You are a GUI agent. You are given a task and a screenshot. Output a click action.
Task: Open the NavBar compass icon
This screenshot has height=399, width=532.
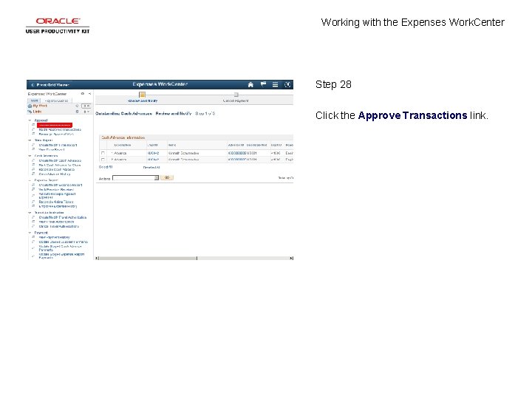click(x=287, y=84)
